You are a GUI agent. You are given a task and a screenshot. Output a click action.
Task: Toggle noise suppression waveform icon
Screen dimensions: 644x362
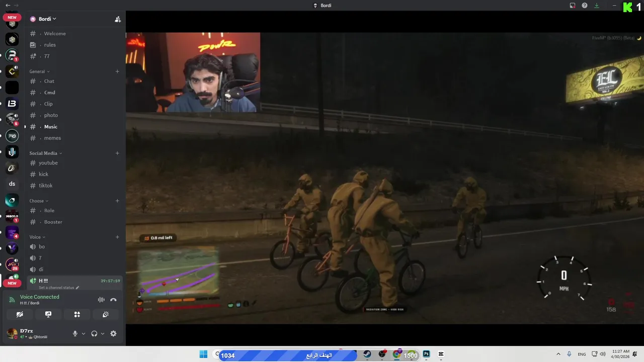pyautogui.click(x=101, y=300)
